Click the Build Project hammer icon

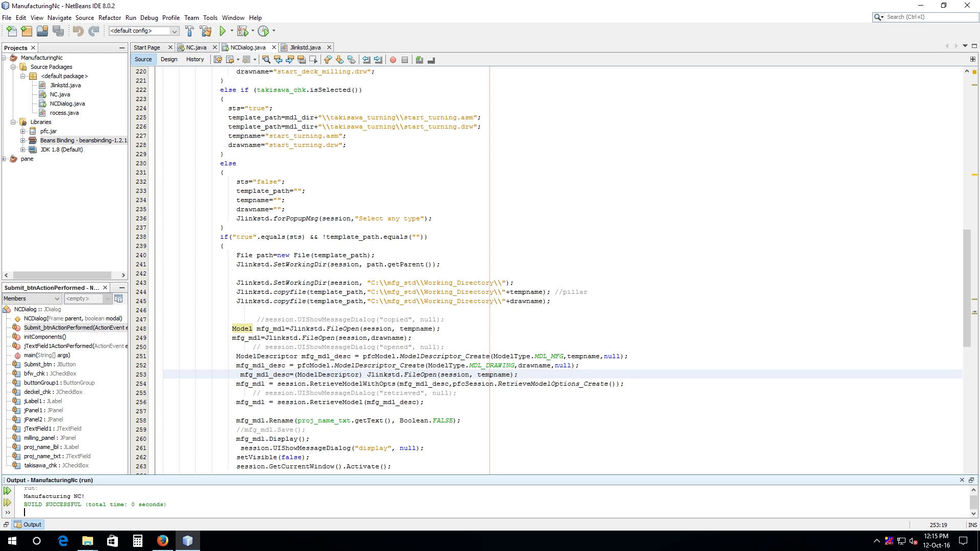point(189,31)
